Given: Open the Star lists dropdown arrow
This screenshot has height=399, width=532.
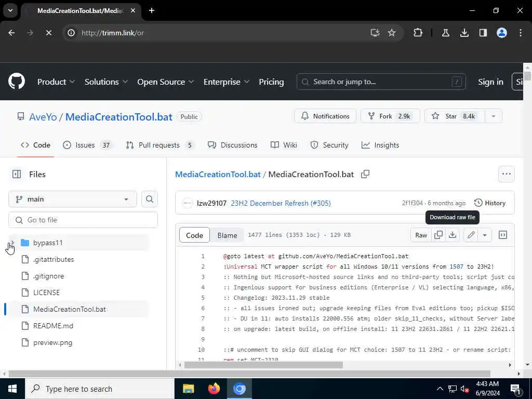Looking at the screenshot, I should pyautogui.click(x=494, y=116).
